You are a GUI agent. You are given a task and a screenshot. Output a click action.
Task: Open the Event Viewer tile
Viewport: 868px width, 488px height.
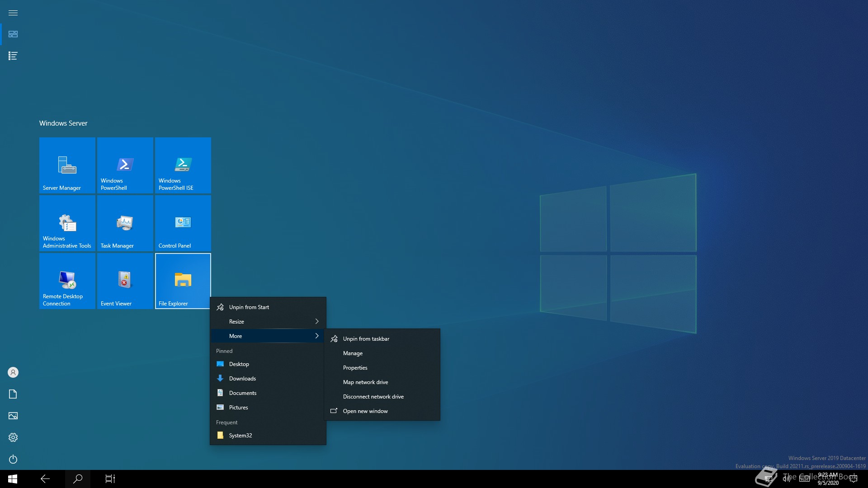125,281
